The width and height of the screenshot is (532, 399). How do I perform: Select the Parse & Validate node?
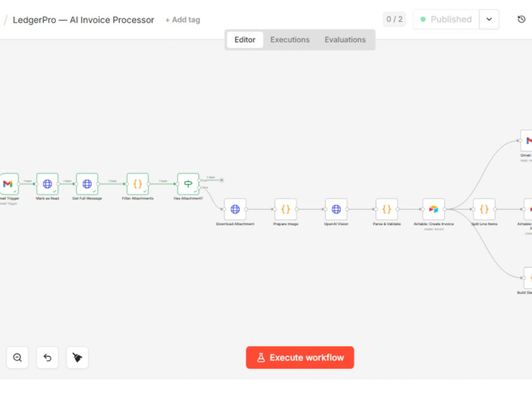pos(387,209)
